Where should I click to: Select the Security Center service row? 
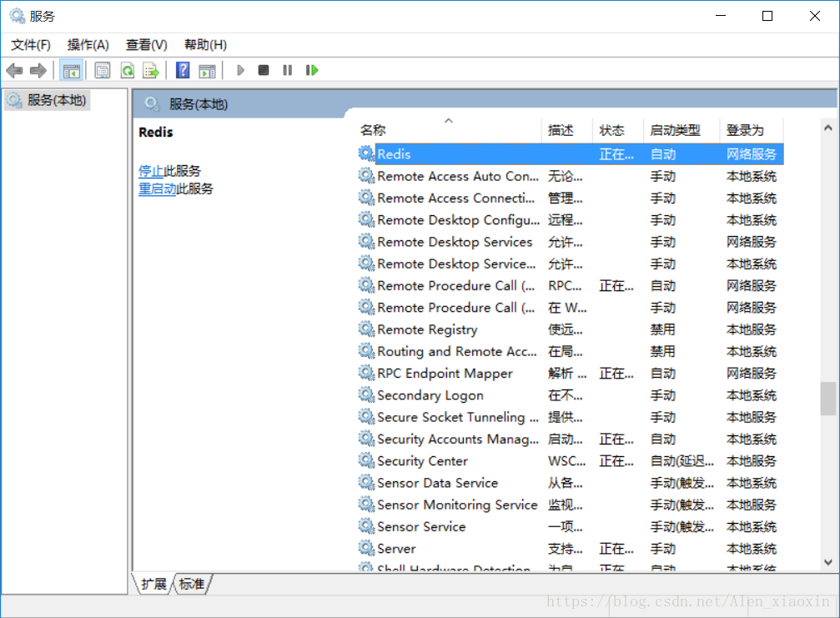(x=422, y=461)
